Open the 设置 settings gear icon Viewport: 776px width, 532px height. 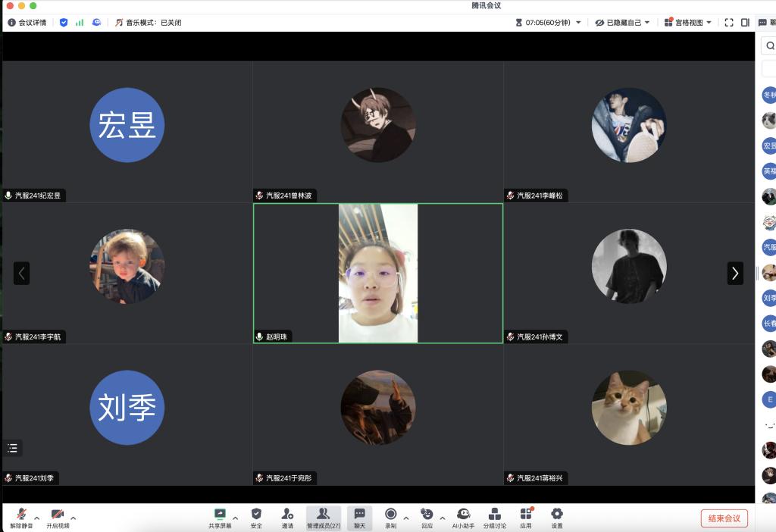pos(557,517)
